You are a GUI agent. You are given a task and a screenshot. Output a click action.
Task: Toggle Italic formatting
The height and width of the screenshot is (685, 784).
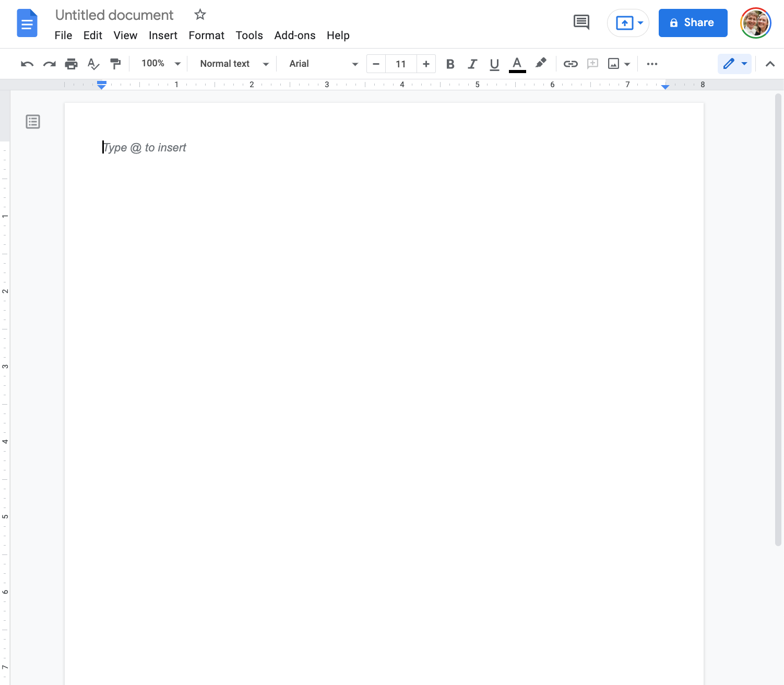pyautogui.click(x=472, y=64)
